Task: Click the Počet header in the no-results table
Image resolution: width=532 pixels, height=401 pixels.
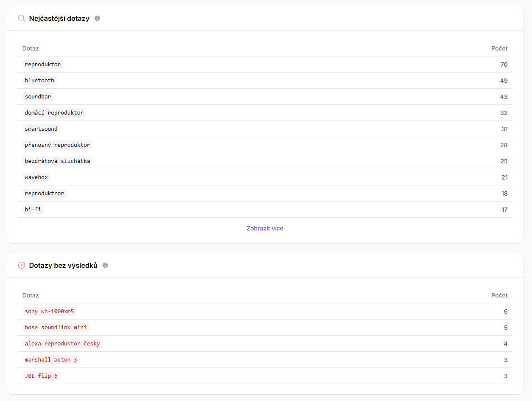Action: click(x=499, y=295)
